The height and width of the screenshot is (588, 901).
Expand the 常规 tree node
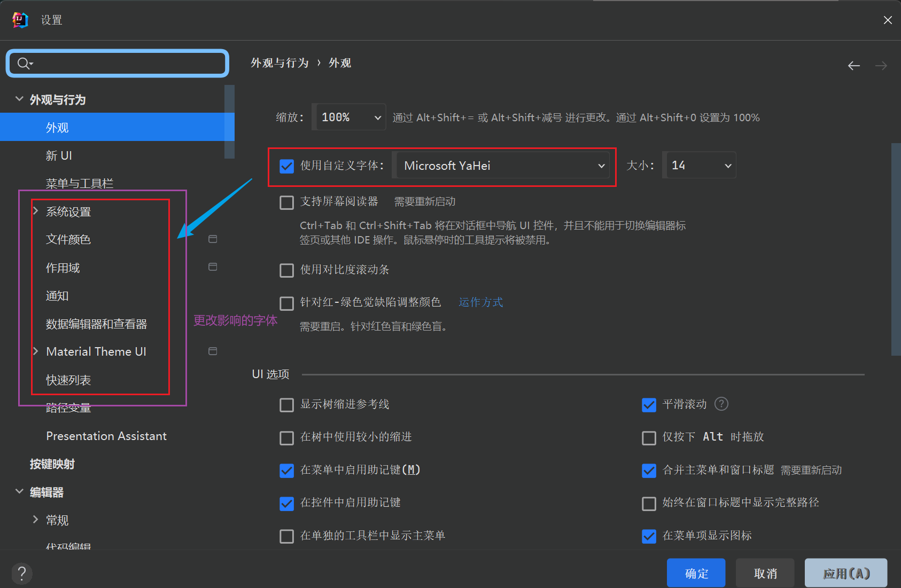(35, 519)
